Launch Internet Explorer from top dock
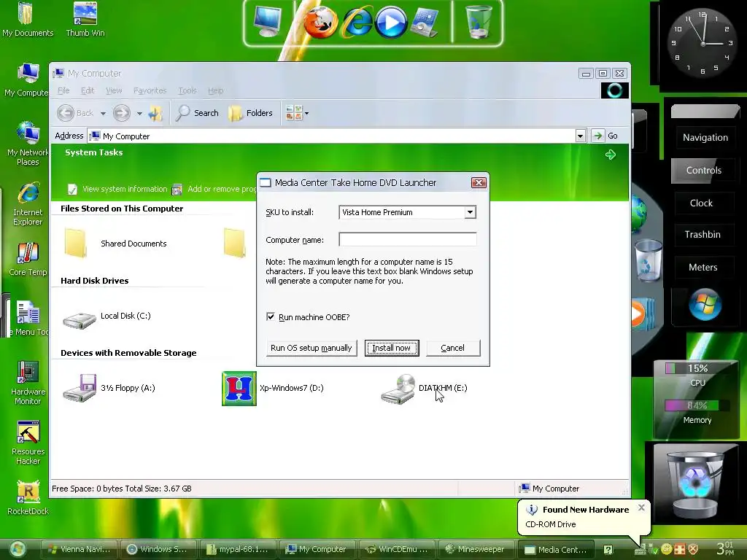747x560 pixels. (x=357, y=23)
